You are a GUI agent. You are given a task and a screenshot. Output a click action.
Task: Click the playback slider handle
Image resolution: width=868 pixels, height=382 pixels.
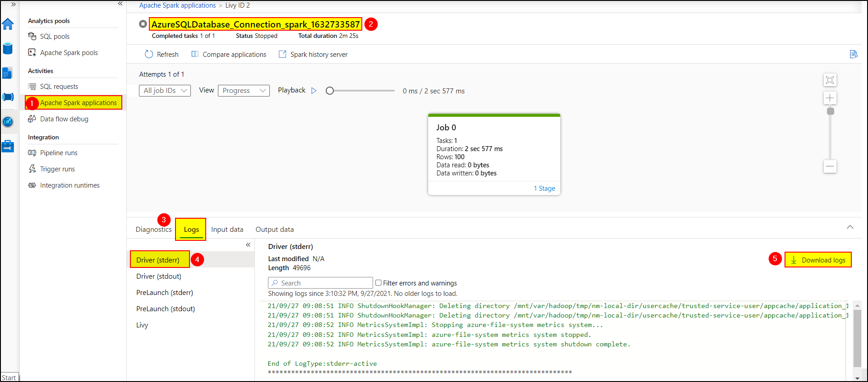(330, 91)
